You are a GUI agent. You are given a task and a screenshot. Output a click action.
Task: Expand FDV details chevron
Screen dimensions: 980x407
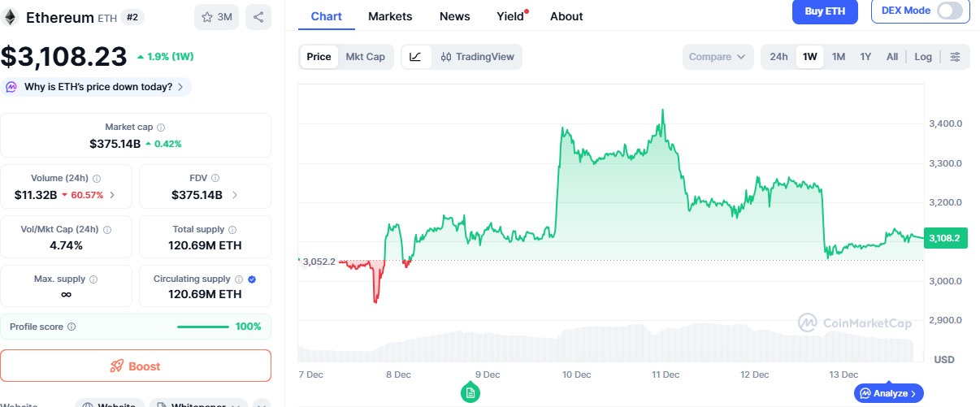235,195
